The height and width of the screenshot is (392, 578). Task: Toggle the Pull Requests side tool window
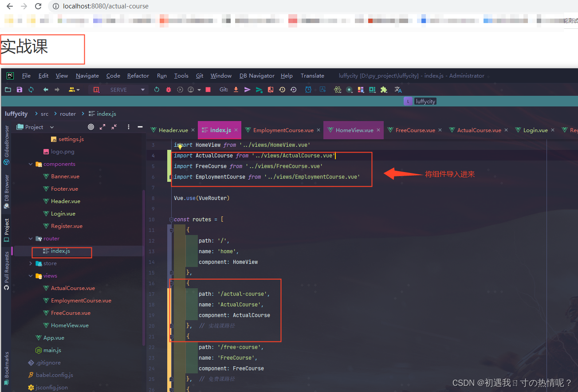tap(6, 270)
